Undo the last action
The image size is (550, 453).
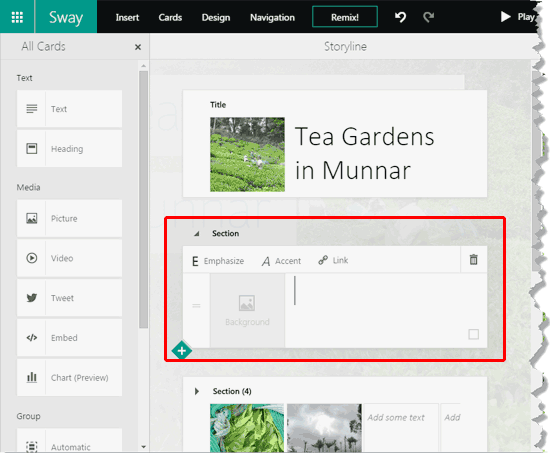(401, 17)
